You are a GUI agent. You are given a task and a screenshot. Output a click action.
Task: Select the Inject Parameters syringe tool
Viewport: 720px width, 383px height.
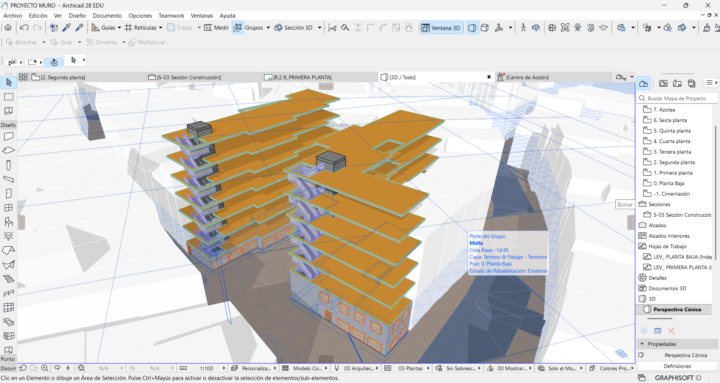tap(79, 28)
